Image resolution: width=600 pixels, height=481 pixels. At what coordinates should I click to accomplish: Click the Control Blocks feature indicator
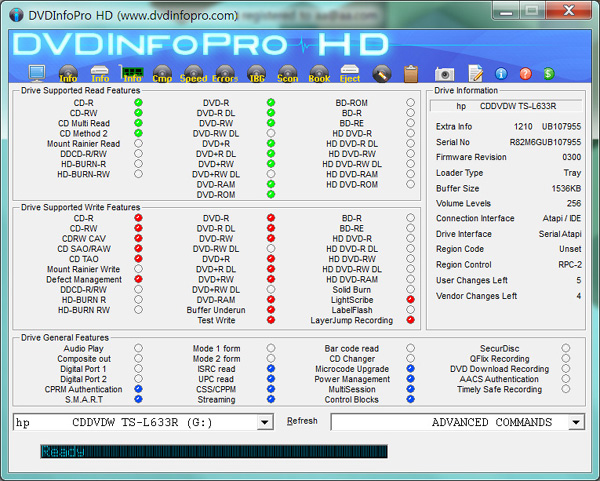(x=411, y=399)
